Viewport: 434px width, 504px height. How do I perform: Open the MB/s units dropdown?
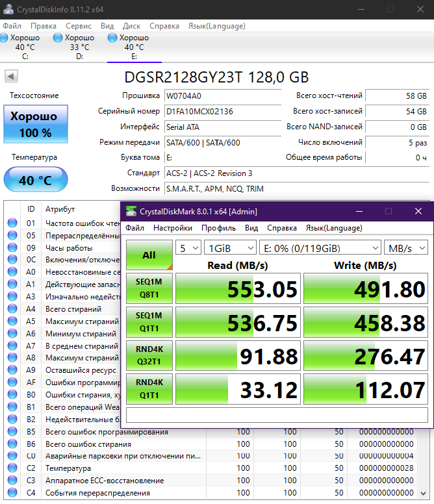coord(405,247)
